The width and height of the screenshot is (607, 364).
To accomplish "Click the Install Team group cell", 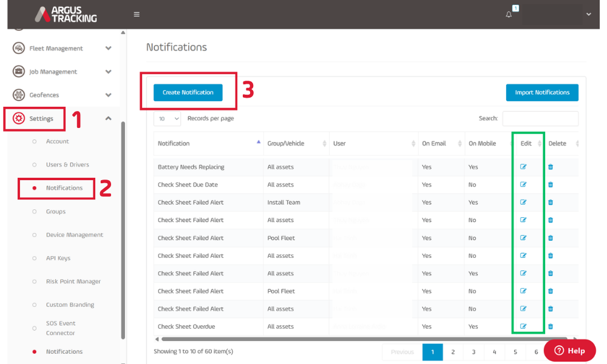I will [x=283, y=202].
